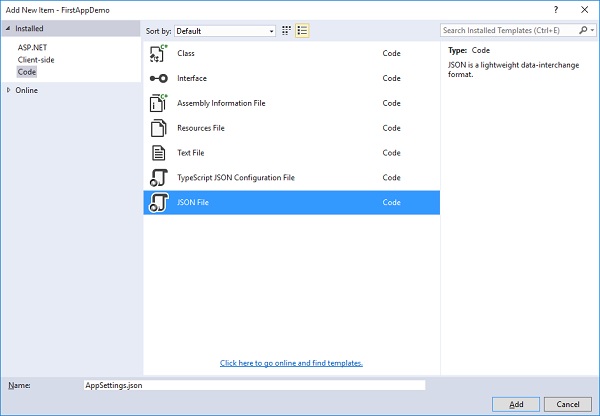Switch to medium icons list view
The image size is (600, 416).
(x=302, y=31)
